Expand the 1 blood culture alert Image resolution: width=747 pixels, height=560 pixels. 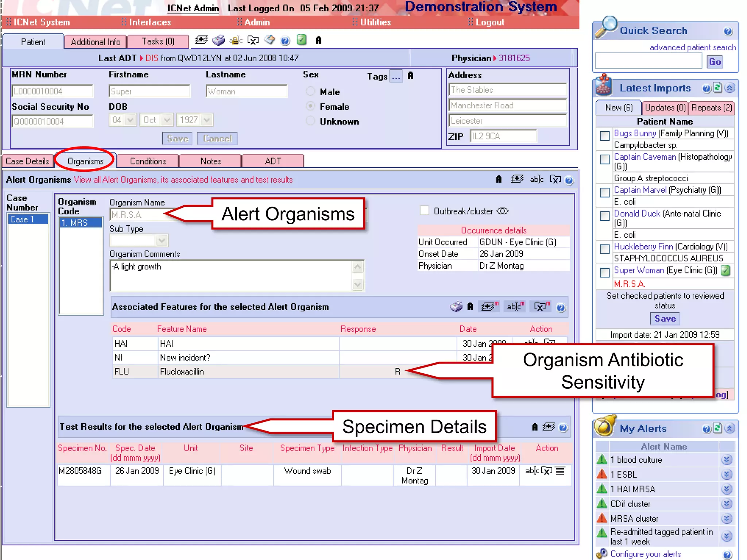727,460
